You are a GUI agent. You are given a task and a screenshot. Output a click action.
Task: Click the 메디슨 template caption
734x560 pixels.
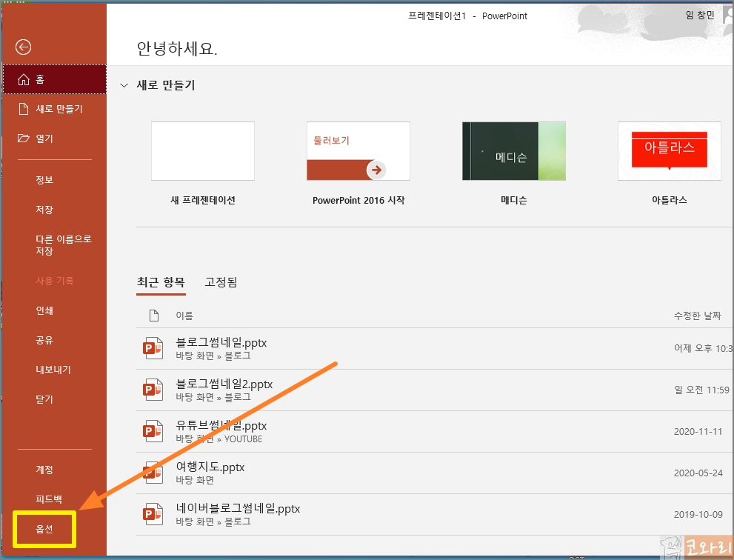[514, 201]
